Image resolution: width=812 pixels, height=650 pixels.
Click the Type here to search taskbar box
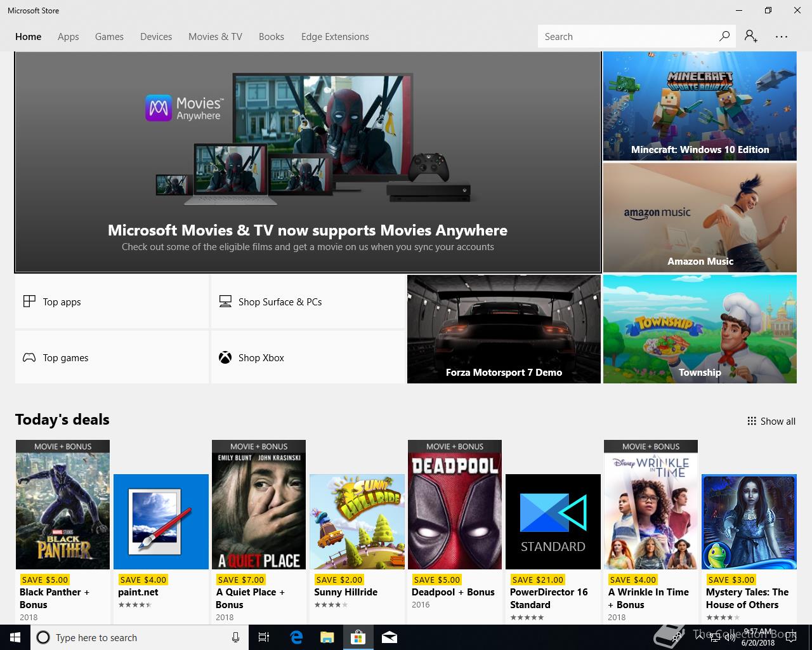(x=138, y=637)
